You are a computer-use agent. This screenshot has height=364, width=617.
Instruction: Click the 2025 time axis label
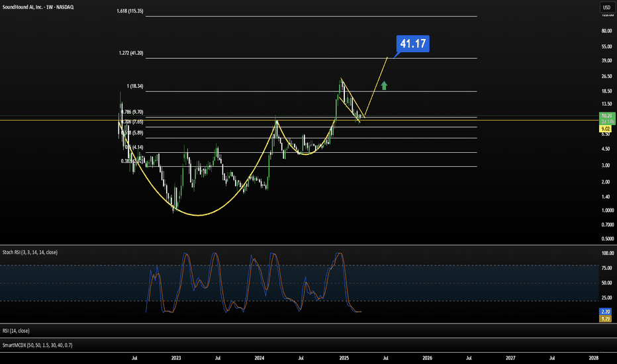[344, 358]
